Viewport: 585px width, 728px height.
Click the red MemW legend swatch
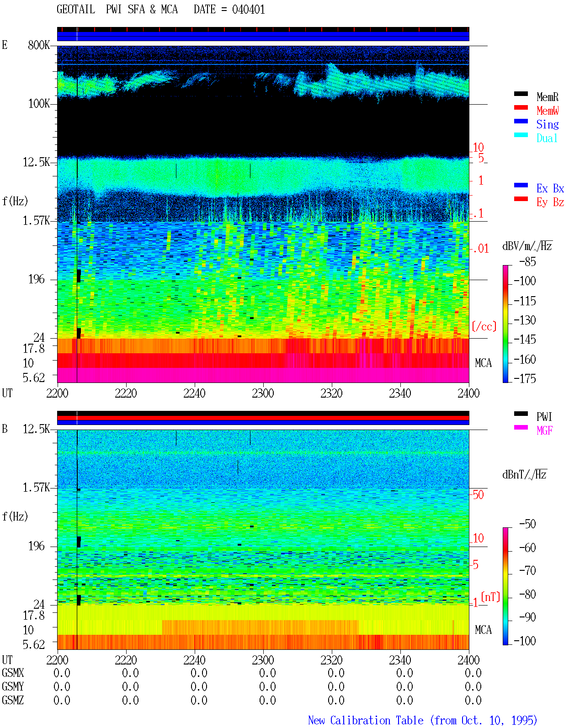521,107
